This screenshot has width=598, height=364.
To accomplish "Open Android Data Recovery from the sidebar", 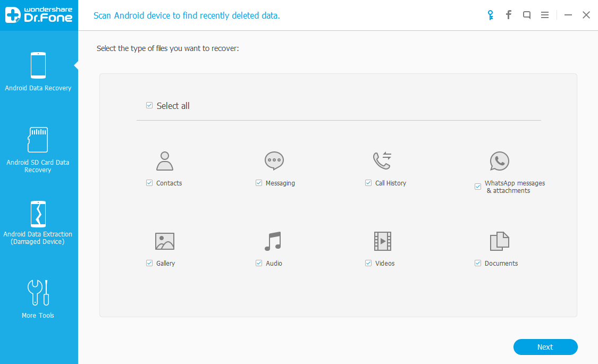I will [x=38, y=72].
